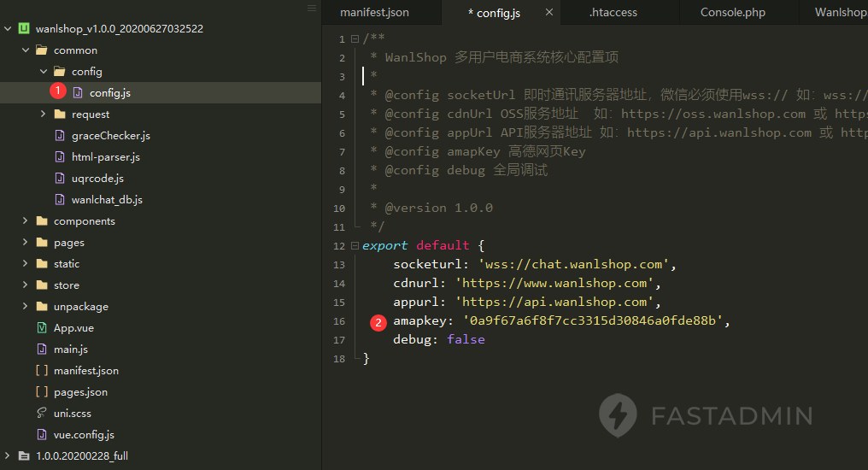Expand the static folder chevron
Viewport: 868px width, 470px height.
25,263
